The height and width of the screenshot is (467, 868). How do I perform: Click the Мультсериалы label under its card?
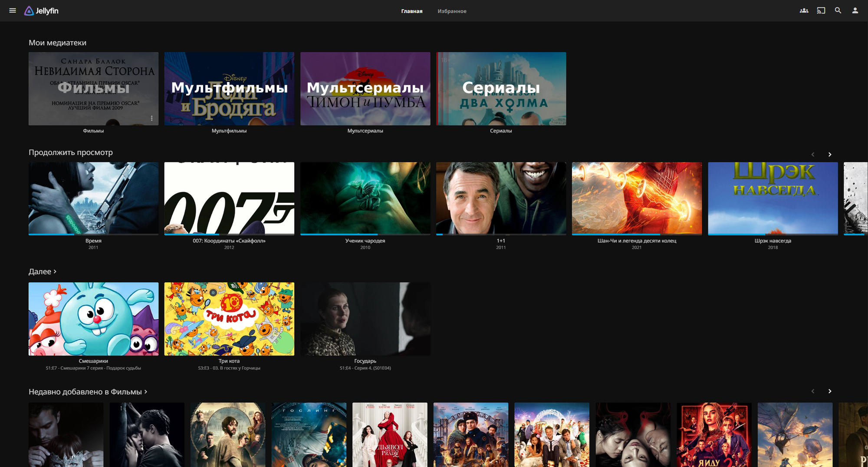[365, 131]
